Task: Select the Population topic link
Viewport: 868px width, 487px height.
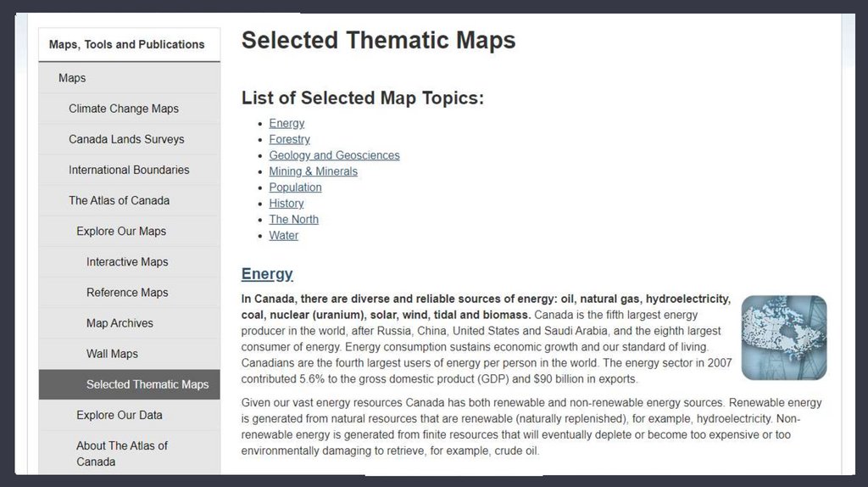Action: click(295, 188)
